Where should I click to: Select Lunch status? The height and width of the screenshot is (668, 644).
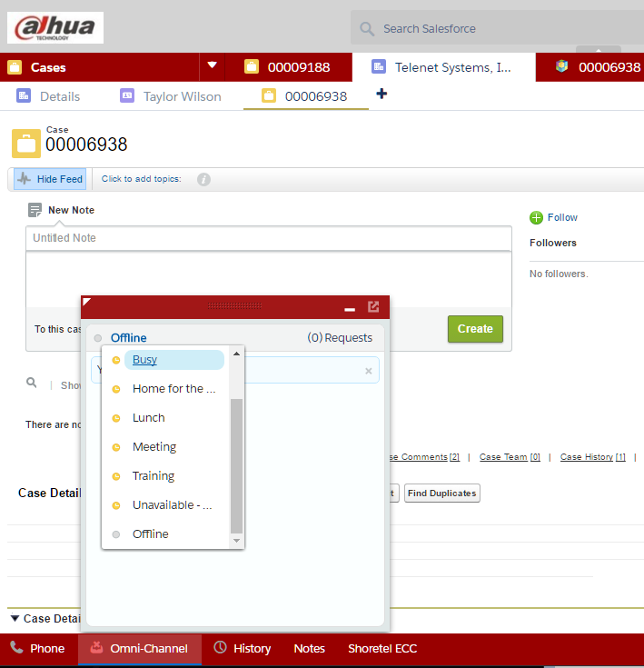click(x=149, y=417)
